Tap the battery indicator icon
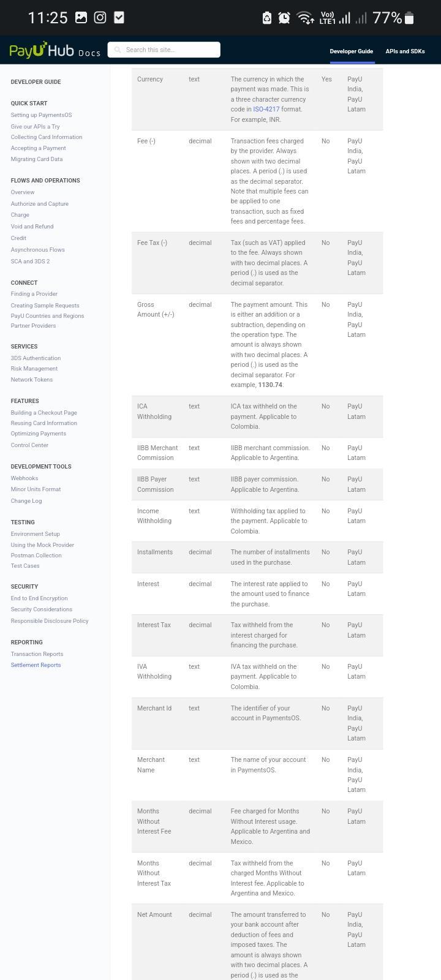 (409, 18)
